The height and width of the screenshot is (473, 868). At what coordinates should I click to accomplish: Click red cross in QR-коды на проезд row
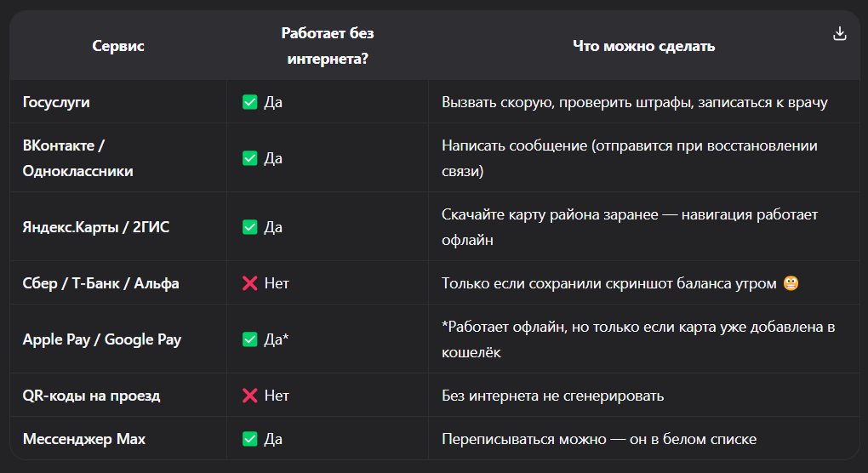[x=249, y=396]
